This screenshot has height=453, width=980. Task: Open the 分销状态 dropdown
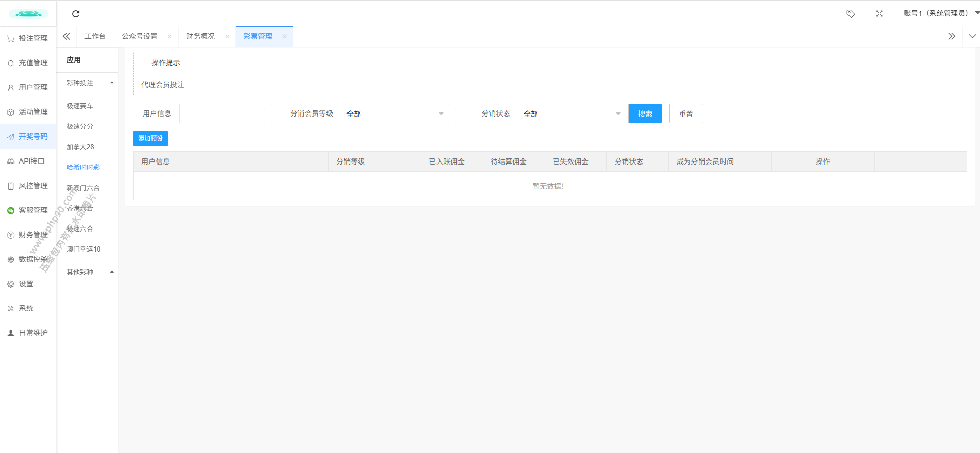[x=572, y=114]
